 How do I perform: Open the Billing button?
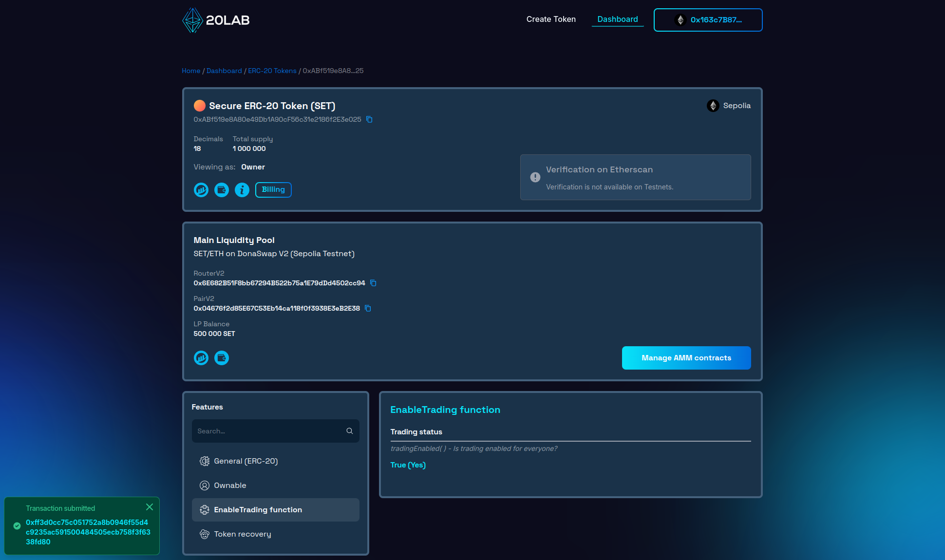click(x=273, y=190)
